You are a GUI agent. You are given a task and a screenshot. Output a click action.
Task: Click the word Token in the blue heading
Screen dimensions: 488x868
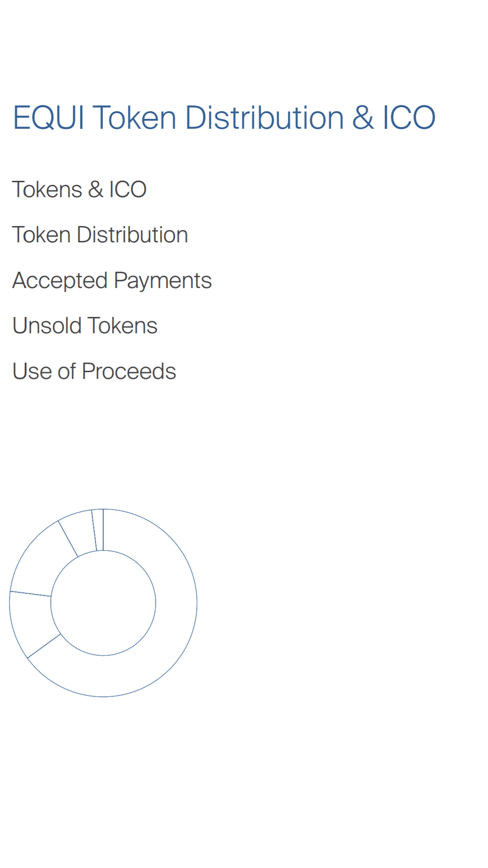(x=134, y=118)
